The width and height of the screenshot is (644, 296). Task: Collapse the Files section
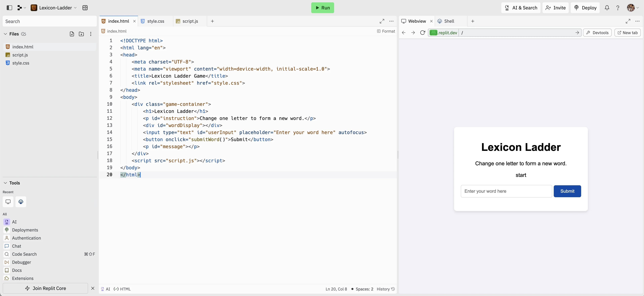[6, 34]
